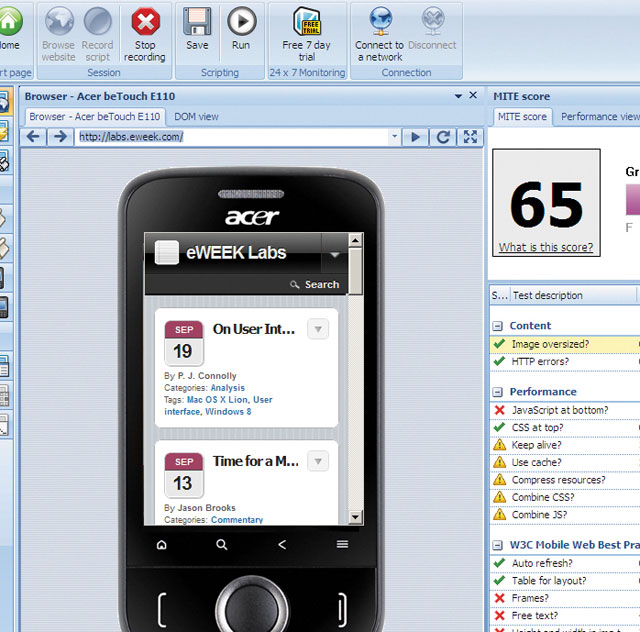Tap the phone's home soft key

coord(162,545)
